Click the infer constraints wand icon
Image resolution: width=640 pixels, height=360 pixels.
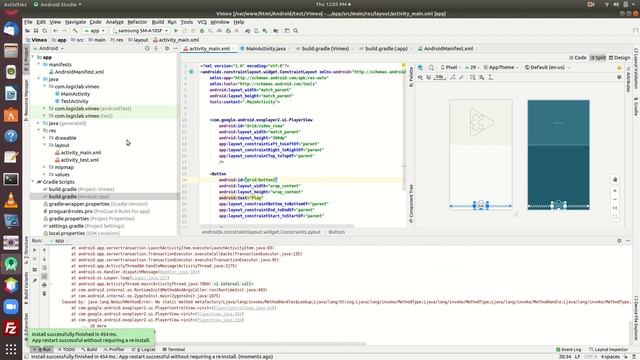tap(461, 77)
